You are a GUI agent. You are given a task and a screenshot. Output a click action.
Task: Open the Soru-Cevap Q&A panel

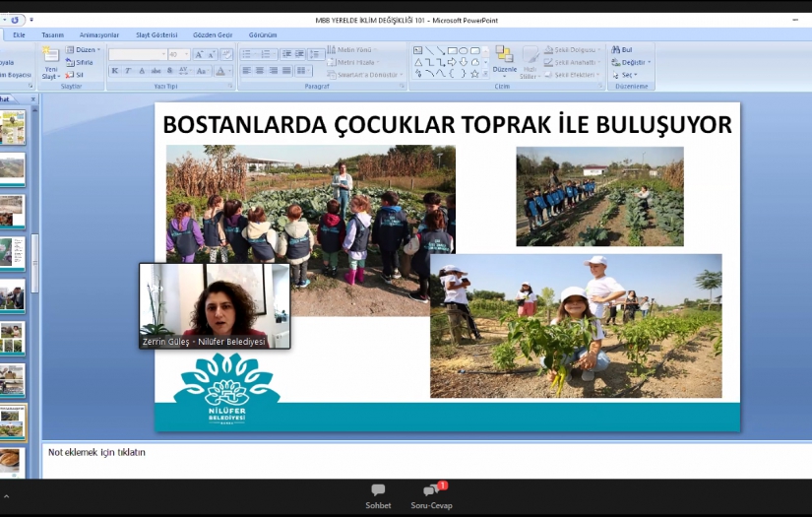pyautogui.click(x=431, y=496)
